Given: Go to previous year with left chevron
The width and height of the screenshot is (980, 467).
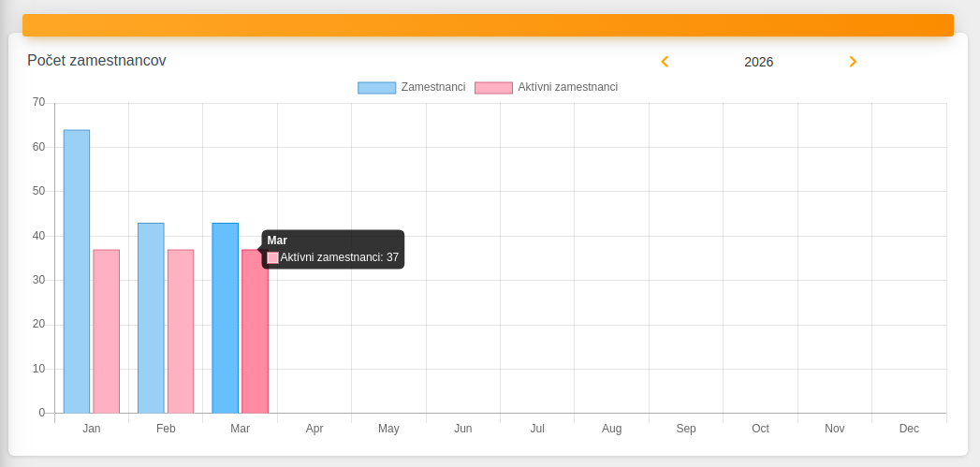Looking at the screenshot, I should pyautogui.click(x=665, y=61).
